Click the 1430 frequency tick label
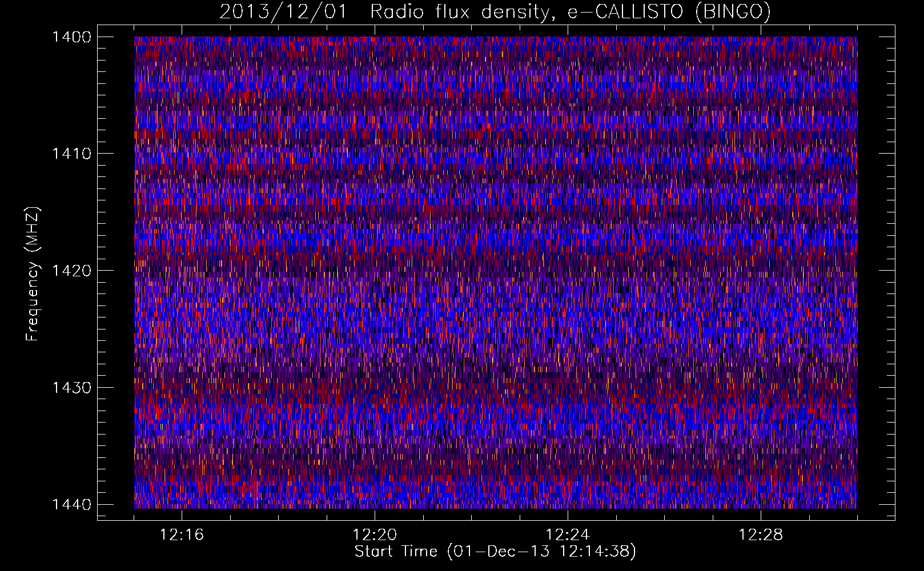924x571 pixels. 71,388
